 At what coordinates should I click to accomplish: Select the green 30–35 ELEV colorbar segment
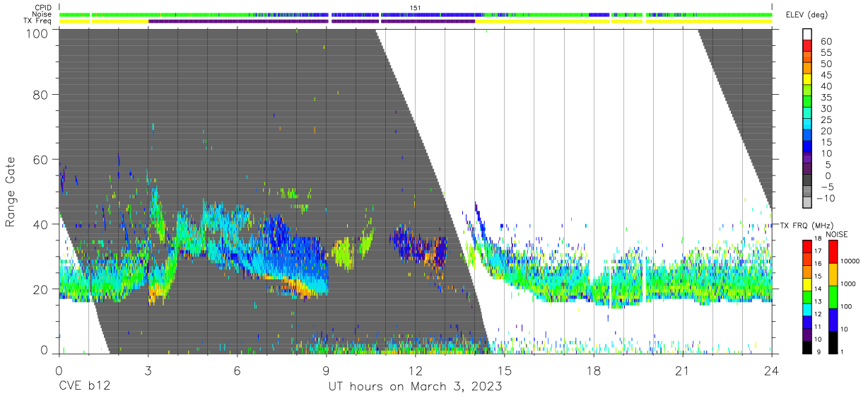[808, 103]
